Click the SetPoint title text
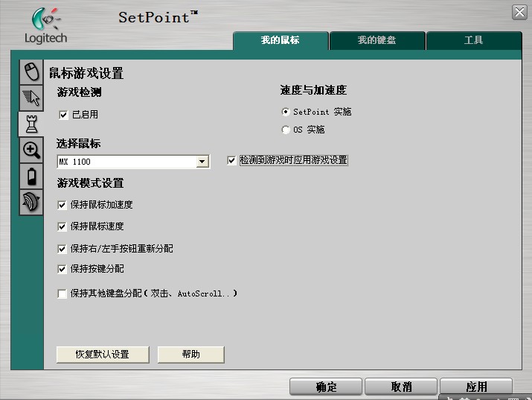This screenshot has height=400, width=532. click(158, 17)
